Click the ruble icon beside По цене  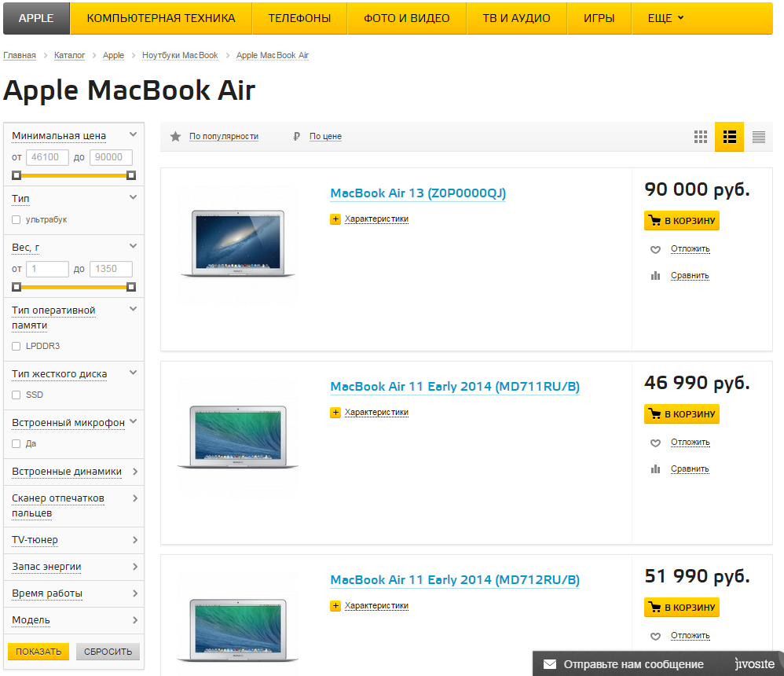(x=296, y=136)
